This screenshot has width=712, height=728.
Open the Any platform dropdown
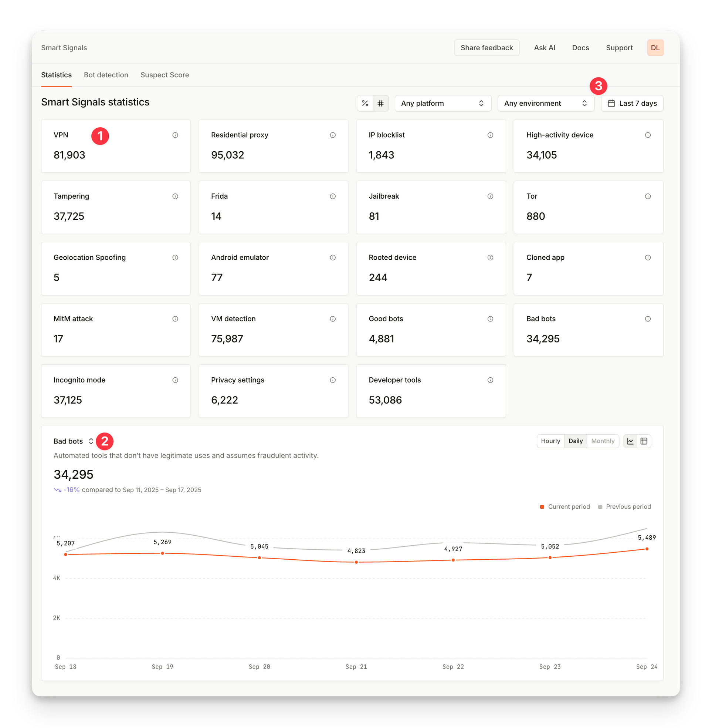tap(443, 103)
